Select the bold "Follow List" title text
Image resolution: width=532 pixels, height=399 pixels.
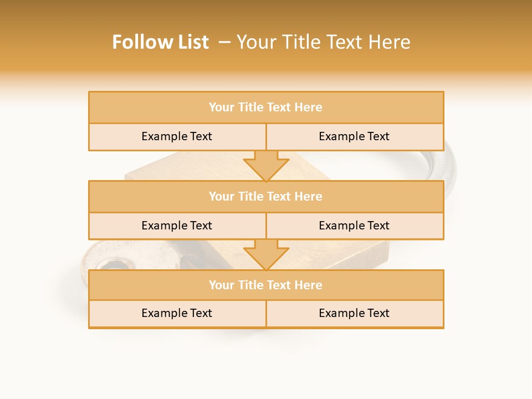[160, 42]
